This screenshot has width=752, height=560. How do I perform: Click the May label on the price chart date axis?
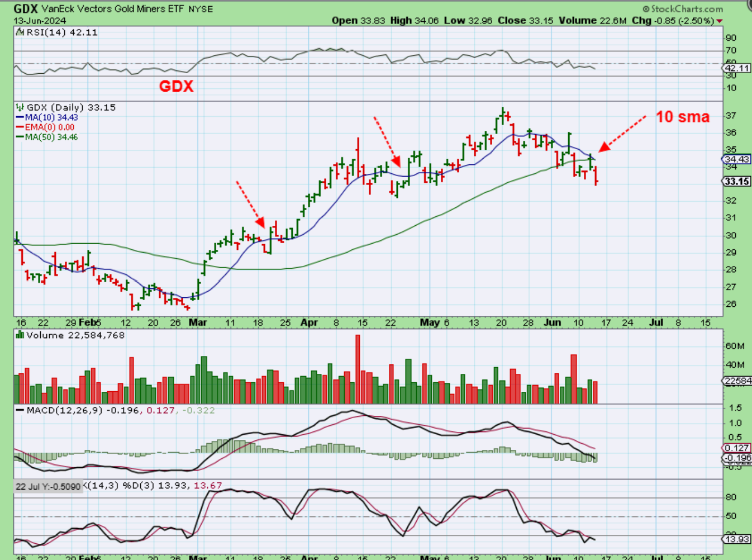coord(430,322)
